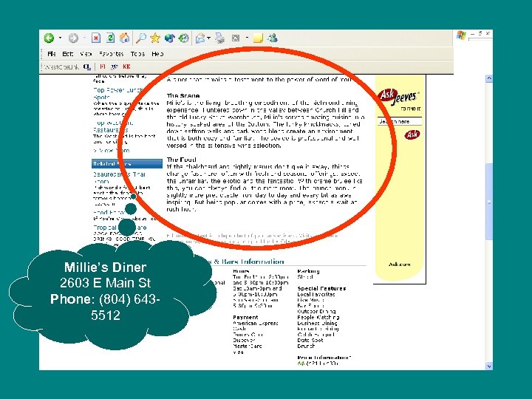Go to the Home page icon
This screenshot has width=532, height=399.
pyautogui.click(x=124, y=38)
